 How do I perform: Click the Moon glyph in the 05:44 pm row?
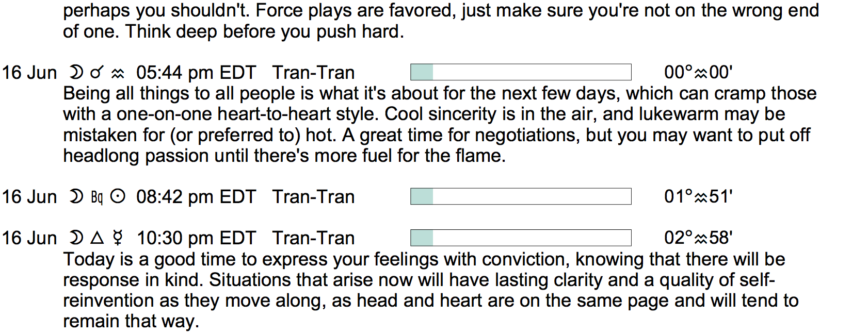click(76, 73)
